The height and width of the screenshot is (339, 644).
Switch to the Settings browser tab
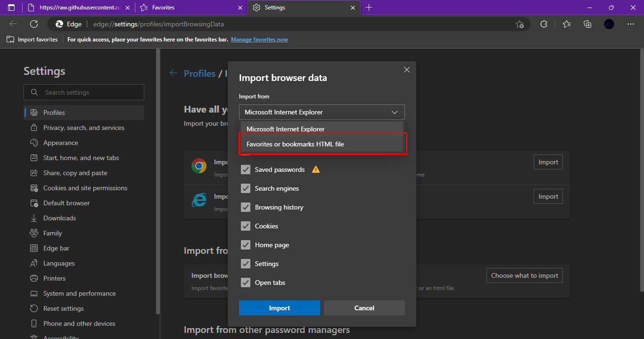coord(304,8)
